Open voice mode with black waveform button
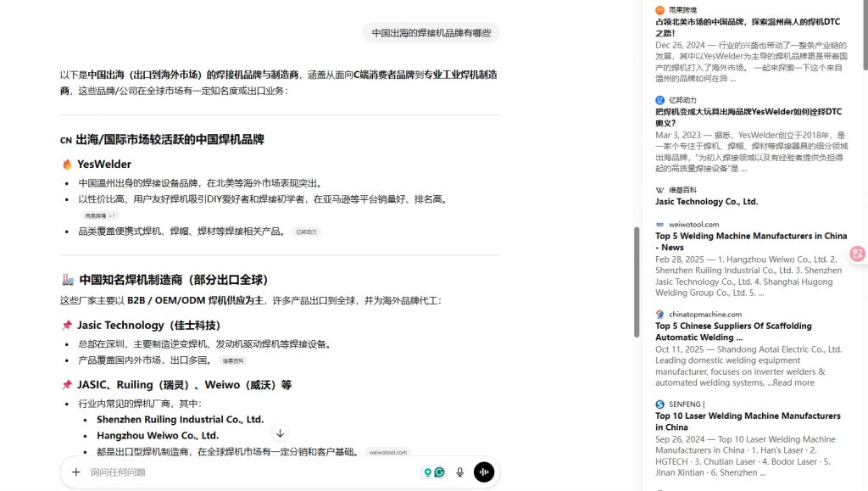868x491 pixels. [x=484, y=472]
